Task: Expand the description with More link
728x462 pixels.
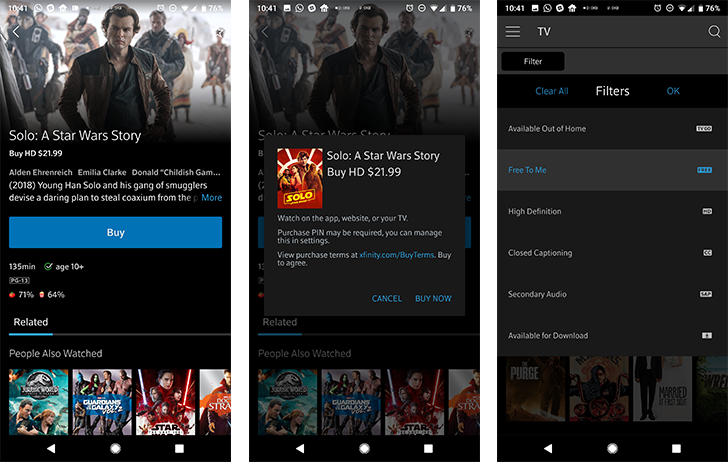Action: click(x=212, y=197)
